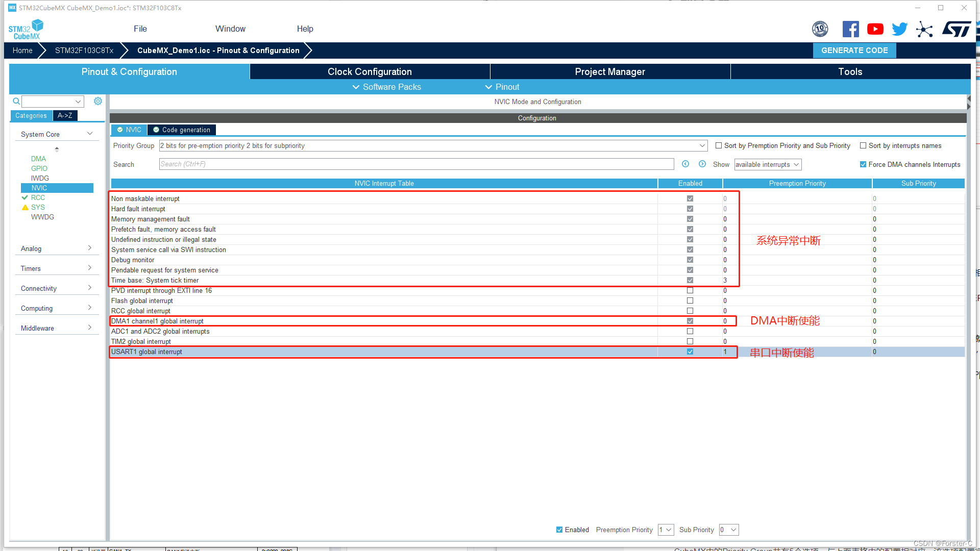Switch to Clock Configuration tab
Screen dimensions: 980x551
[370, 71]
